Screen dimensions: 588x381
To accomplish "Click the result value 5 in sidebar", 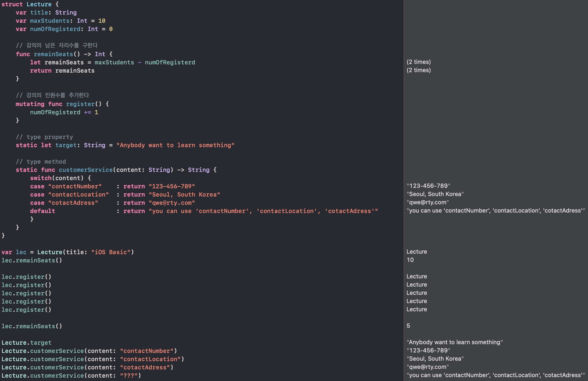I will click(408, 326).
